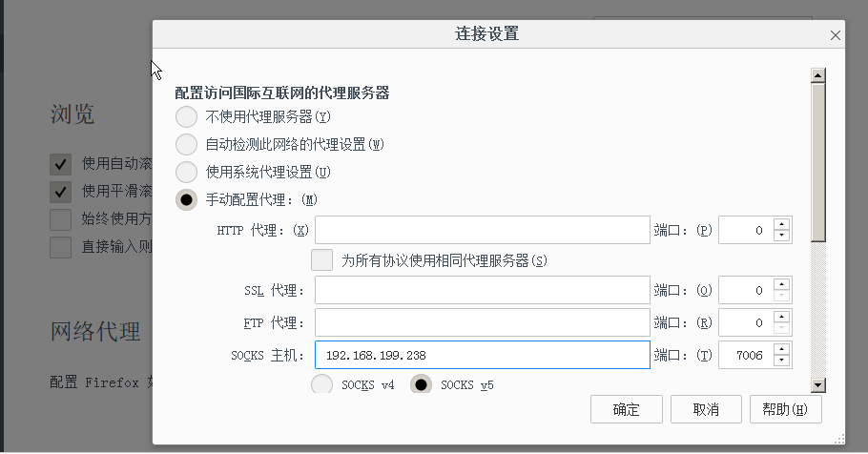The width and height of the screenshot is (868, 454).
Task: Close the 连接设置 dialog with the X
Action: click(x=835, y=35)
